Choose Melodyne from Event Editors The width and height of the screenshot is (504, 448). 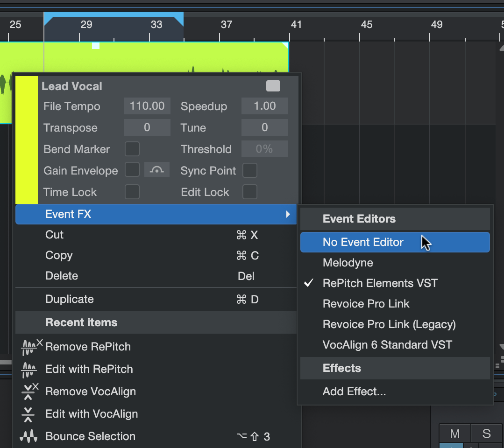(x=348, y=263)
